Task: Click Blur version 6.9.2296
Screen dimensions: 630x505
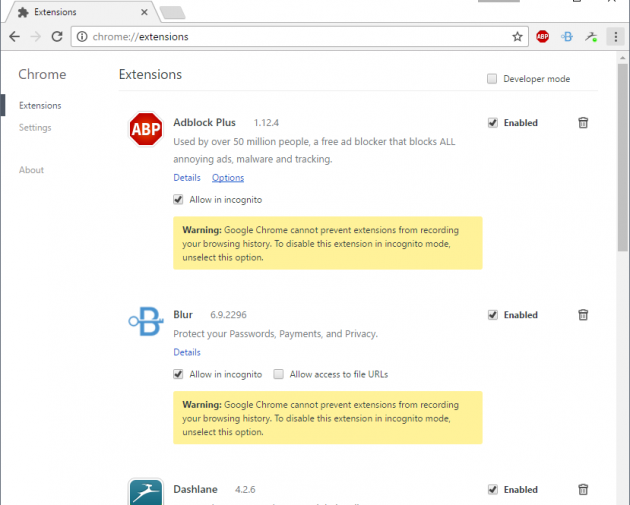Action: tap(228, 315)
